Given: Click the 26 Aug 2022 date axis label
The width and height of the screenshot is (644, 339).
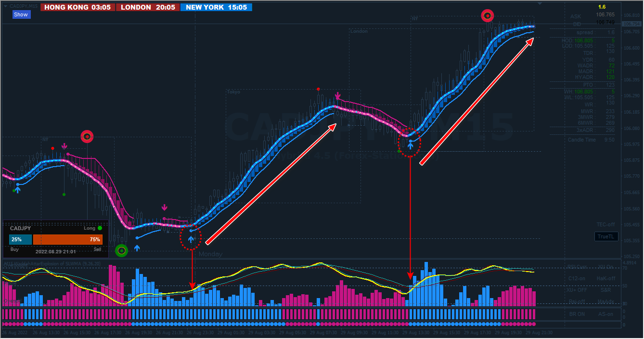Looking at the screenshot, I should (14, 333).
